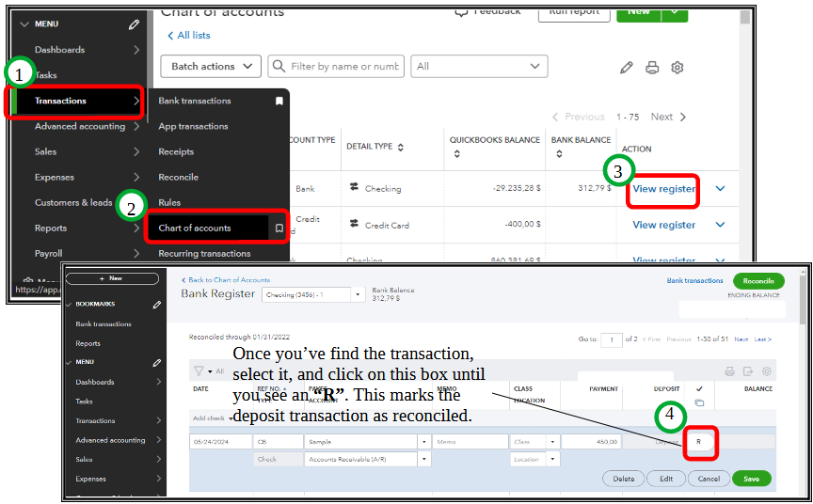
Task: Select App transactions in the submenu
Action: [x=193, y=126]
